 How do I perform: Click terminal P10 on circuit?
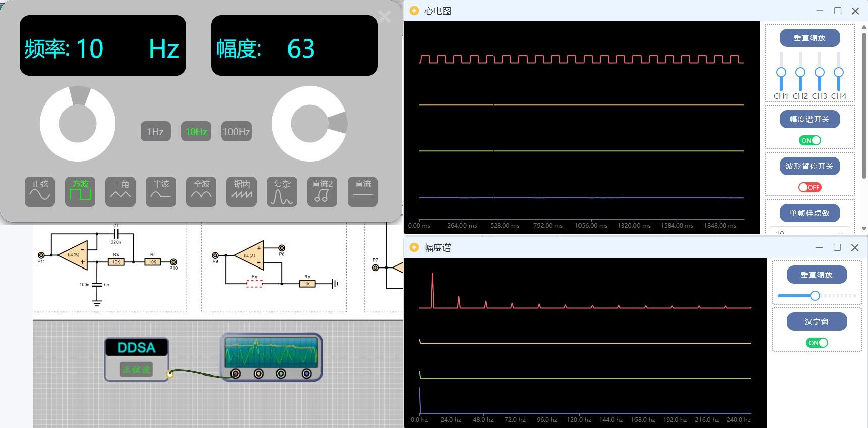point(173,262)
